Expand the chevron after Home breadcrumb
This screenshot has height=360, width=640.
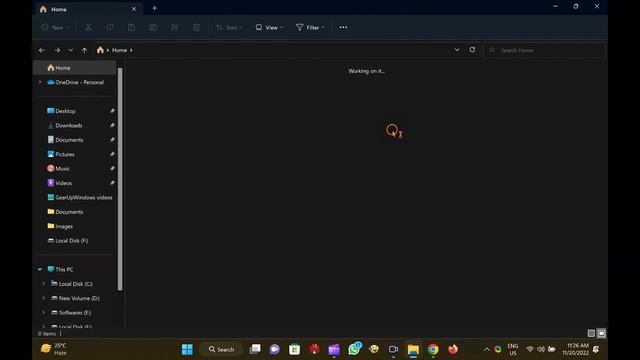point(131,50)
